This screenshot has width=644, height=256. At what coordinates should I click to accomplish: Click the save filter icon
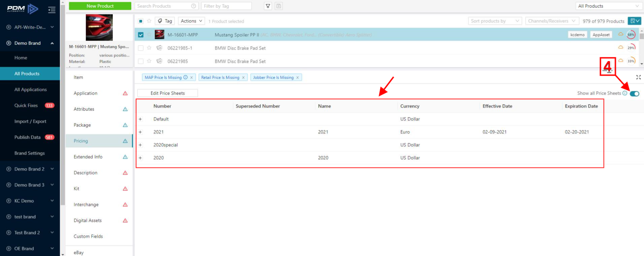(x=279, y=6)
